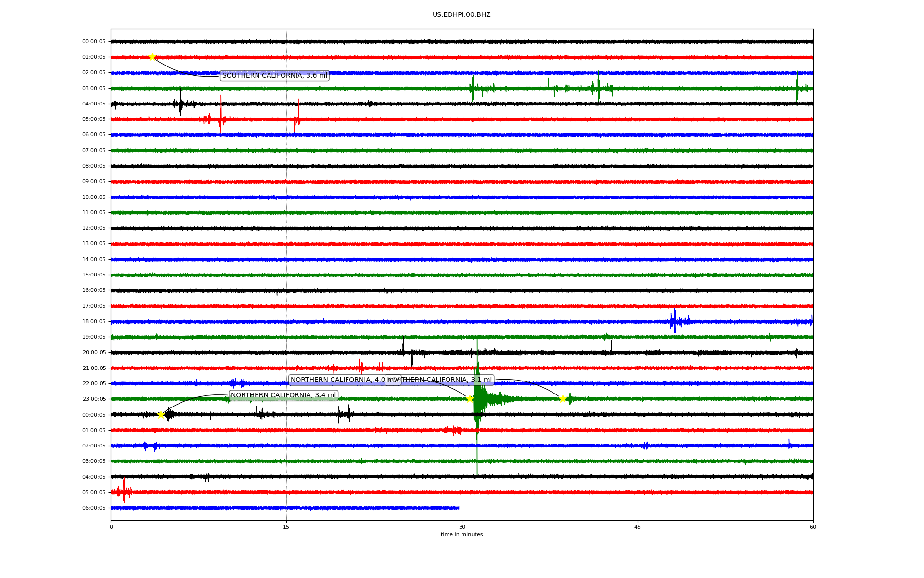This screenshot has width=924, height=578.
Task: Click the blue burst on the 18:00:05 trace
Action: [674, 321]
